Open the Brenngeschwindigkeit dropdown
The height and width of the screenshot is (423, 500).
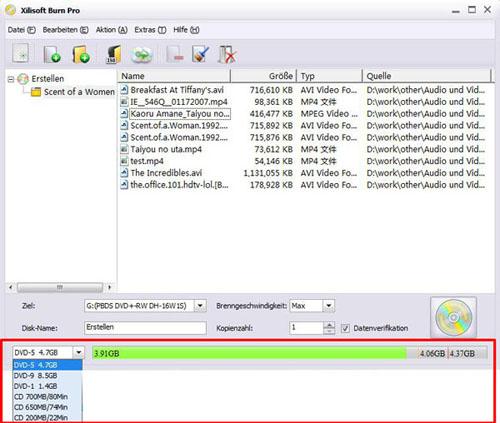click(x=328, y=305)
